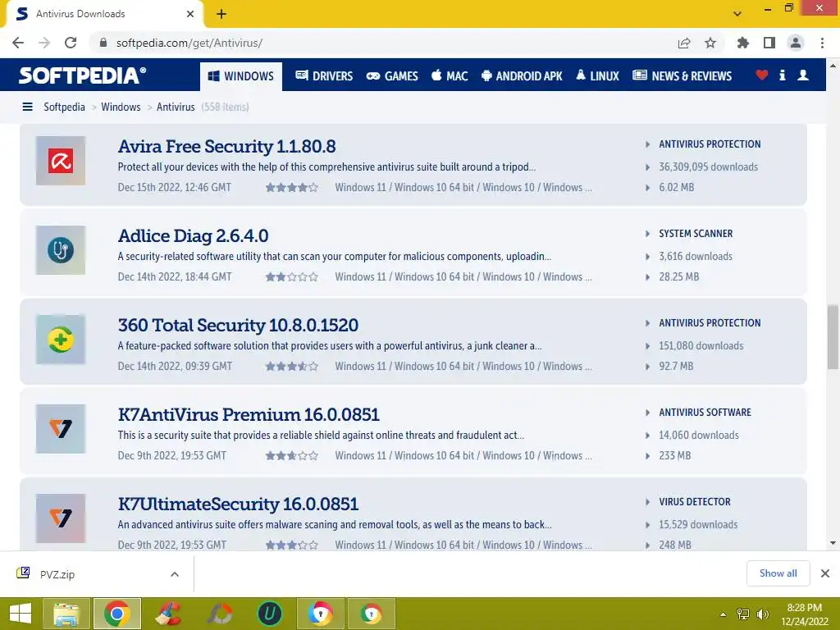This screenshot has height=630, width=840.
Task: Click the K7UltimateSecurity app icon
Action: pyautogui.click(x=61, y=518)
